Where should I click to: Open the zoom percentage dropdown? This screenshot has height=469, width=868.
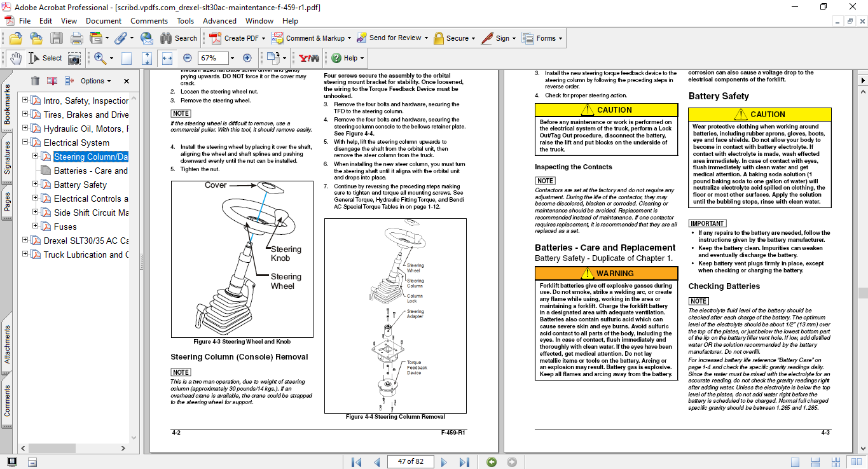pos(232,58)
